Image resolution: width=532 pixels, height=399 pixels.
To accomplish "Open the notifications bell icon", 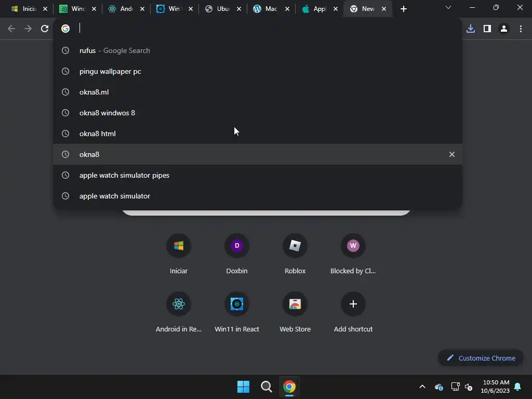I will point(518,387).
